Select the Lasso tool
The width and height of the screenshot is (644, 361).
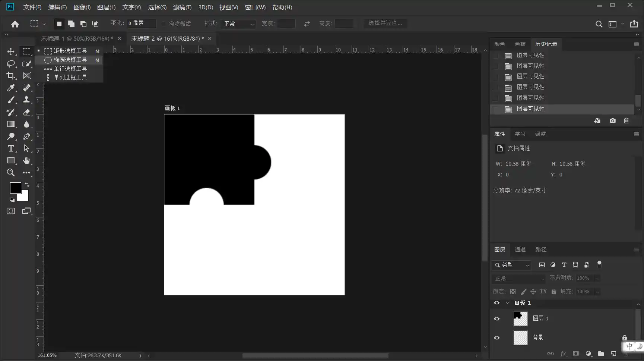pos(11,64)
